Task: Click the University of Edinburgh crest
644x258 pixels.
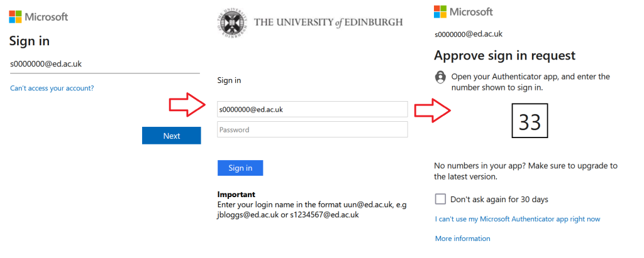Action: pos(231,23)
